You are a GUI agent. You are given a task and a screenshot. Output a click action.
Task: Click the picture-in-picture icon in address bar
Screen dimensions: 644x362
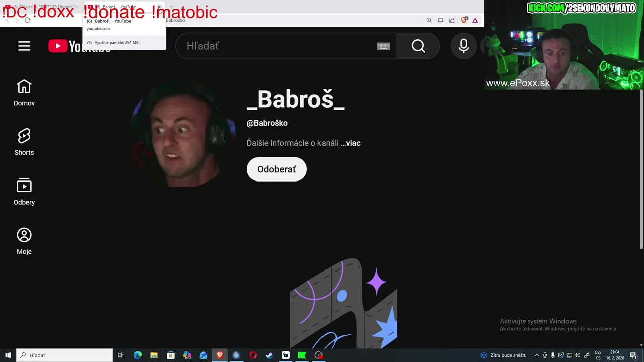coord(440,20)
